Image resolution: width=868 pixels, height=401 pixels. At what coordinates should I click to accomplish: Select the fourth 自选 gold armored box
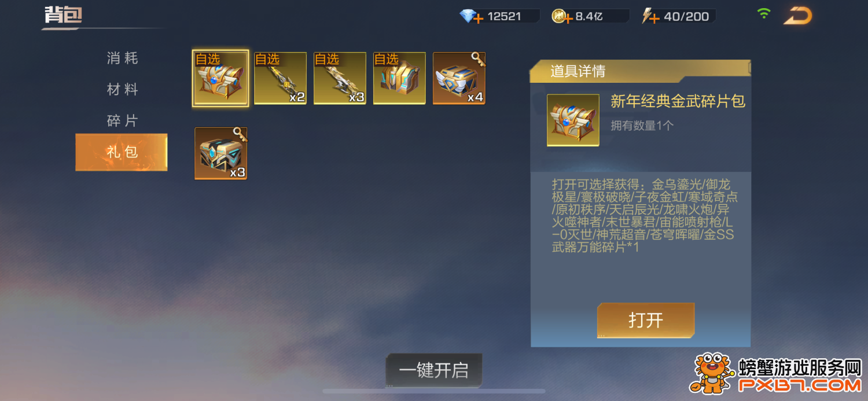point(399,79)
